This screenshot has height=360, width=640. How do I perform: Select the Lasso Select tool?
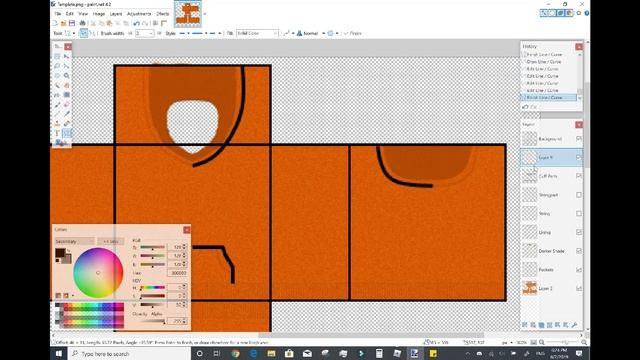pos(57,66)
